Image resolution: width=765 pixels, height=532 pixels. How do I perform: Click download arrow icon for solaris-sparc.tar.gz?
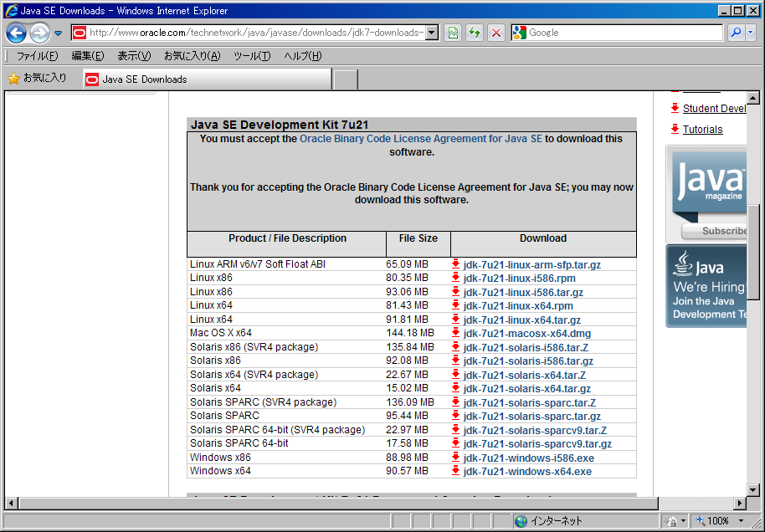pos(455,416)
